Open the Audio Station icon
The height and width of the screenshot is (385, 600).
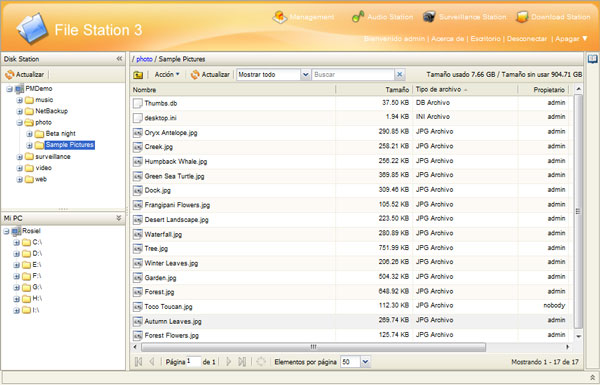coord(358,17)
